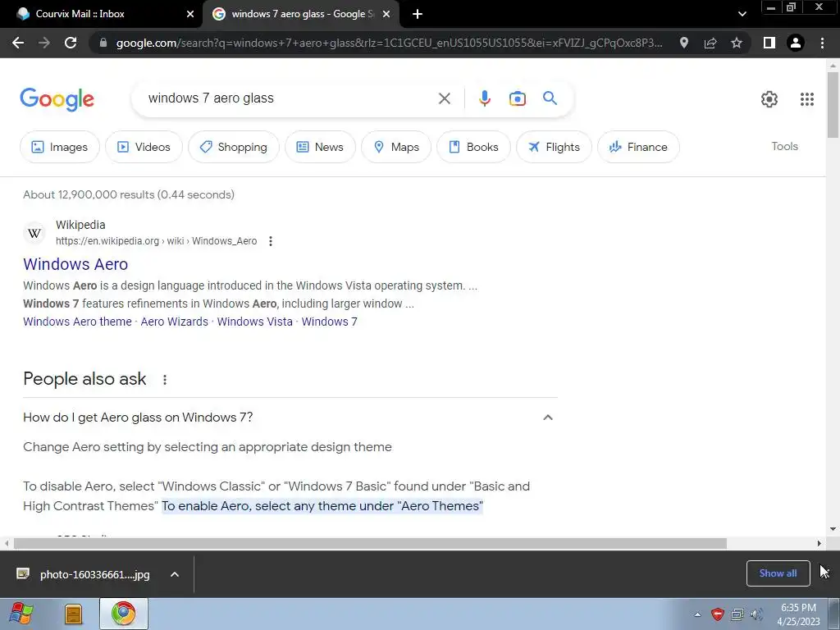Filter results by News
The width and height of the screenshot is (840, 630).
point(320,147)
